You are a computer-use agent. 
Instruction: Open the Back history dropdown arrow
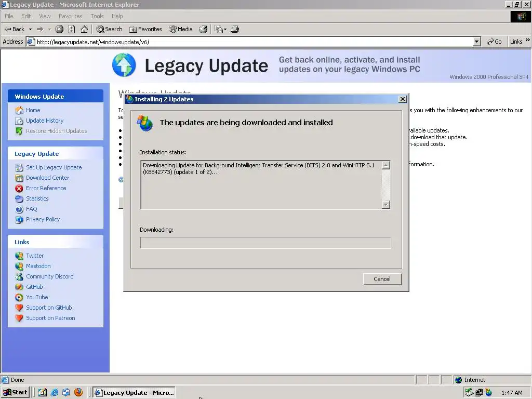click(30, 29)
